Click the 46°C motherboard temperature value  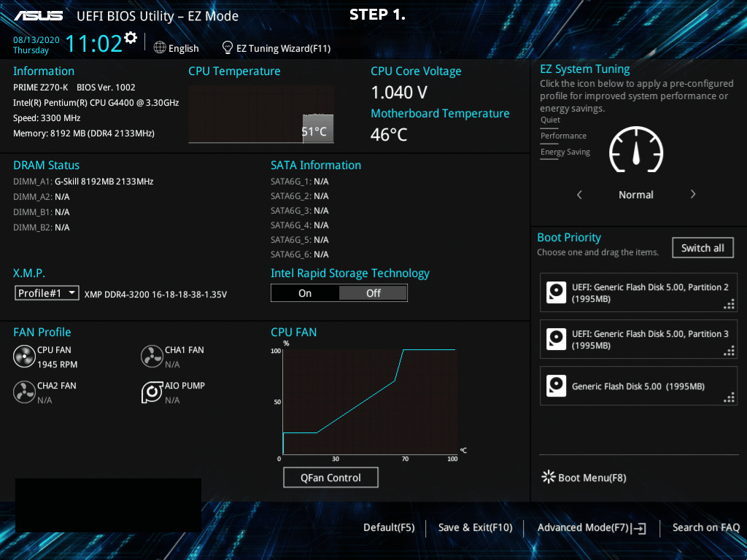(x=389, y=135)
